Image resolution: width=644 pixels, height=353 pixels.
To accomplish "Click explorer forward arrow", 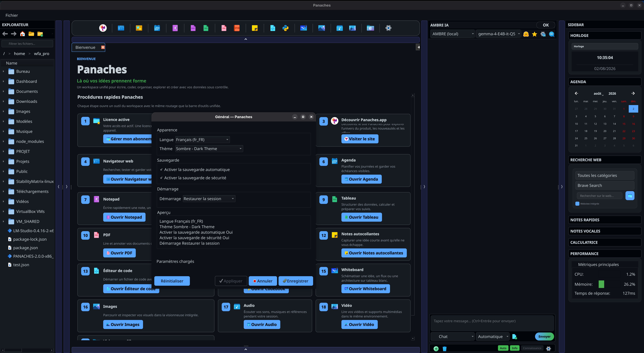I will pyautogui.click(x=14, y=34).
